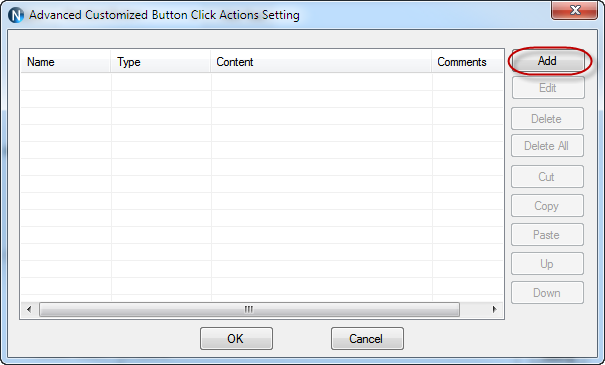Click the Add button

coord(548,61)
